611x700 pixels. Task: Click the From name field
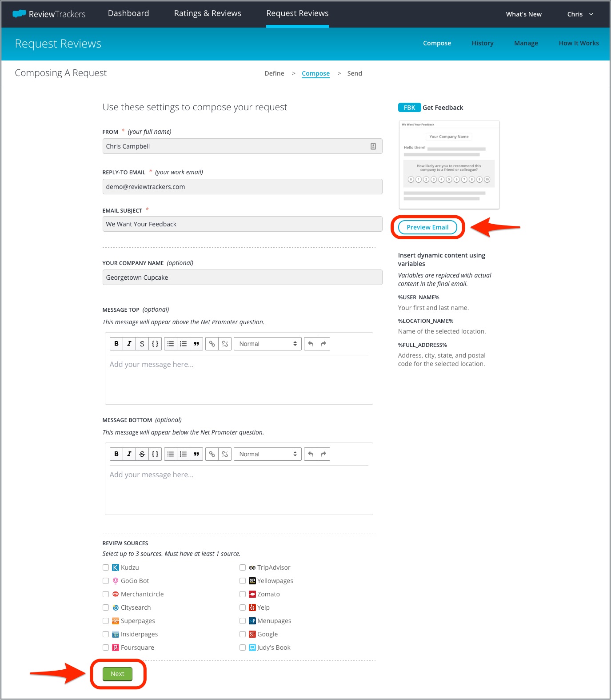coord(242,146)
